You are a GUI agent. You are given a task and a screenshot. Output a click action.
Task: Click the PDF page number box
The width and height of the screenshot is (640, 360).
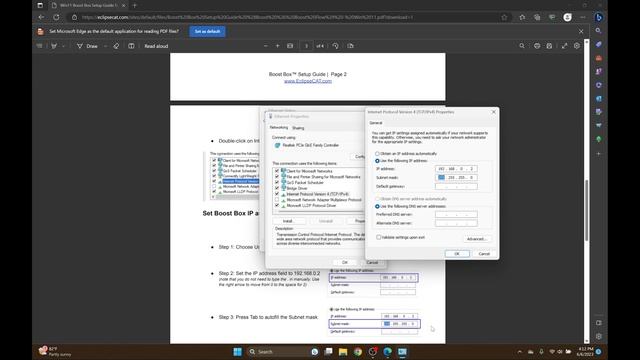click(306, 46)
